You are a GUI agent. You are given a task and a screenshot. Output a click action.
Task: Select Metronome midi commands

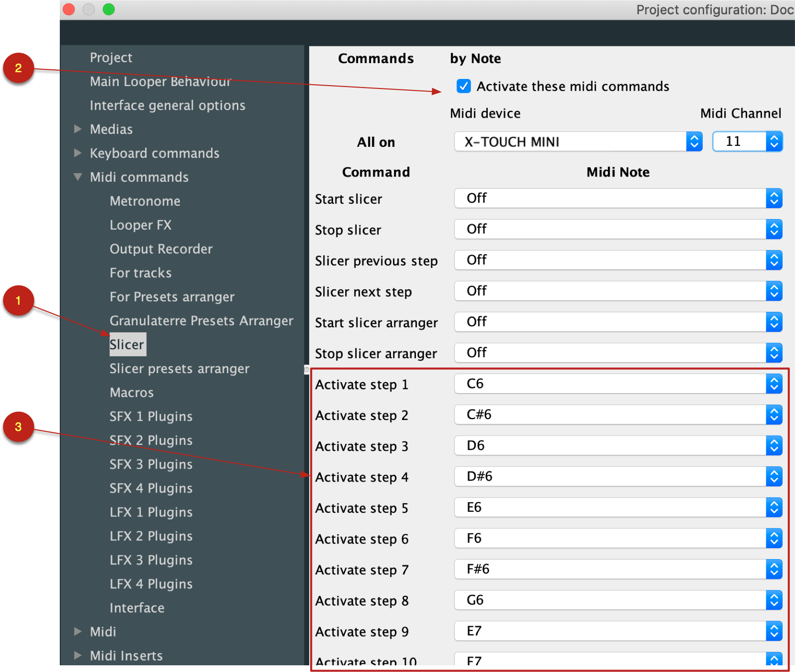[x=145, y=201]
